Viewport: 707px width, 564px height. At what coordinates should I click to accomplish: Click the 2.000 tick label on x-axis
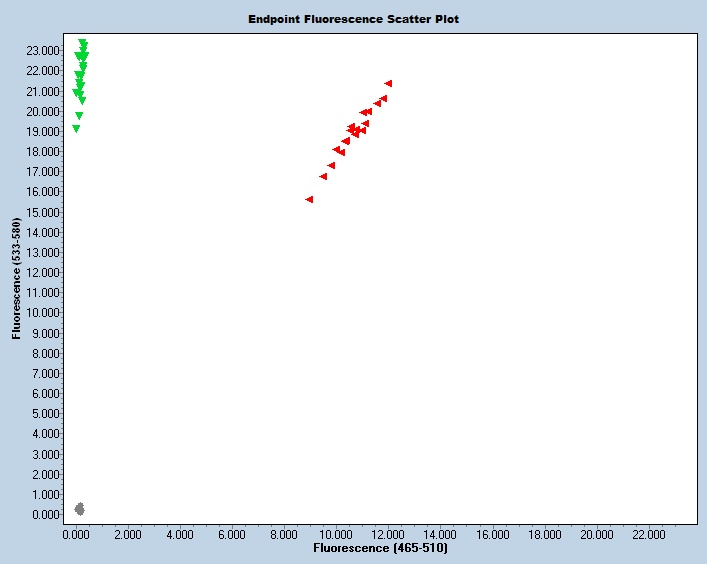pos(128,535)
